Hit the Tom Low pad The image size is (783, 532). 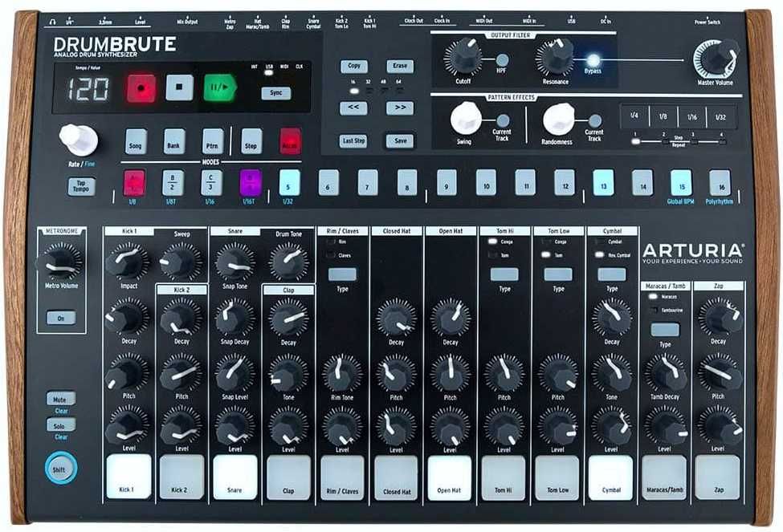click(558, 477)
